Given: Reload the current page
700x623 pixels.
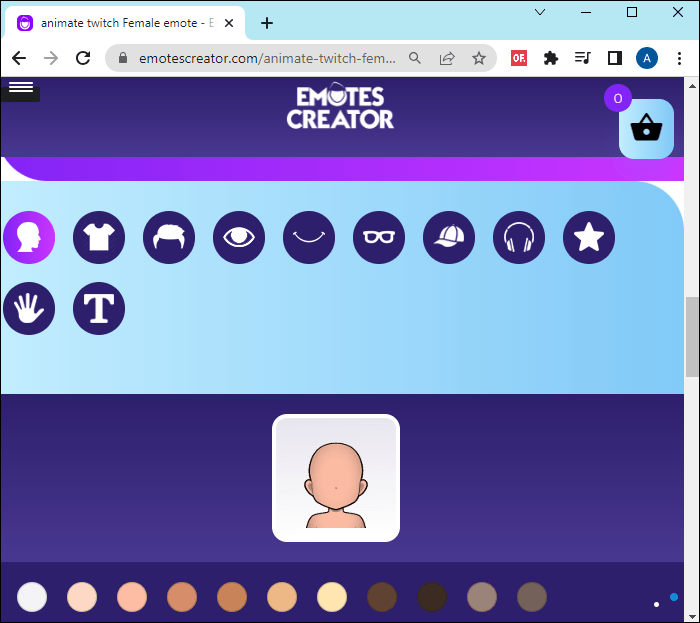Looking at the screenshot, I should coord(83,58).
